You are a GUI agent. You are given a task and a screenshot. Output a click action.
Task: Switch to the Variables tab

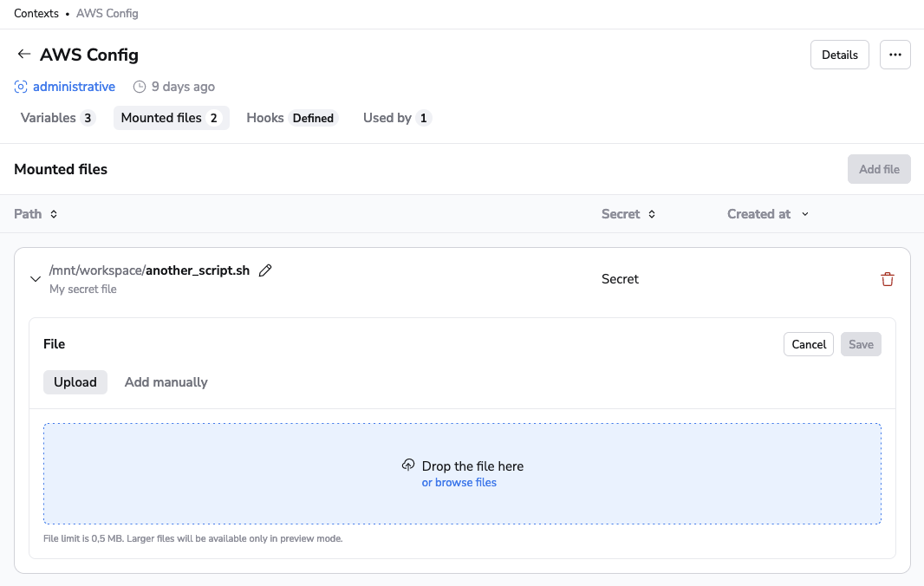tap(58, 118)
